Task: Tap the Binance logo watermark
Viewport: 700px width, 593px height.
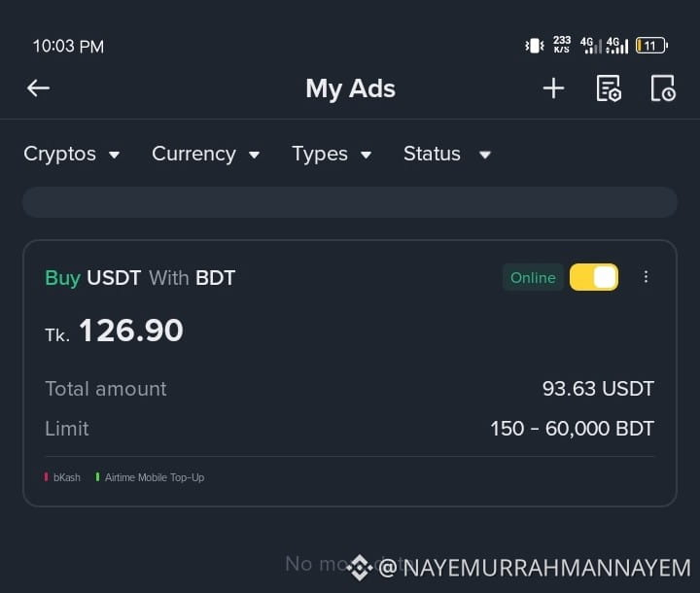Action: pos(360,568)
